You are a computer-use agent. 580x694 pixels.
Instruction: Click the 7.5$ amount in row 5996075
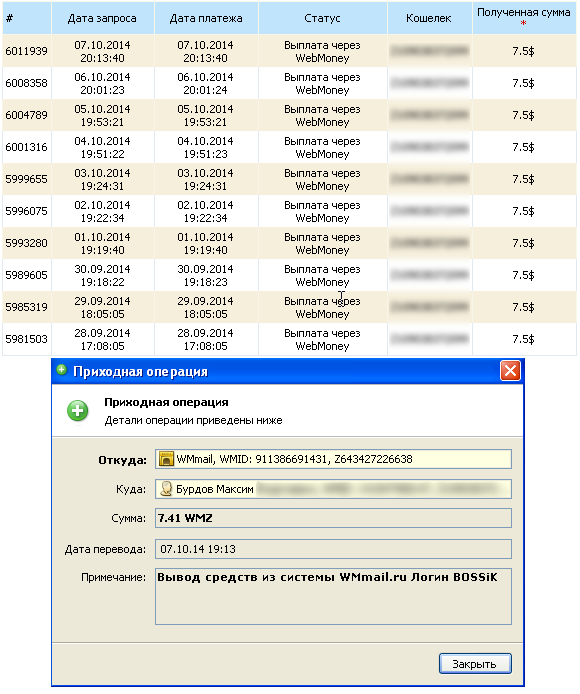click(x=524, y=211)
